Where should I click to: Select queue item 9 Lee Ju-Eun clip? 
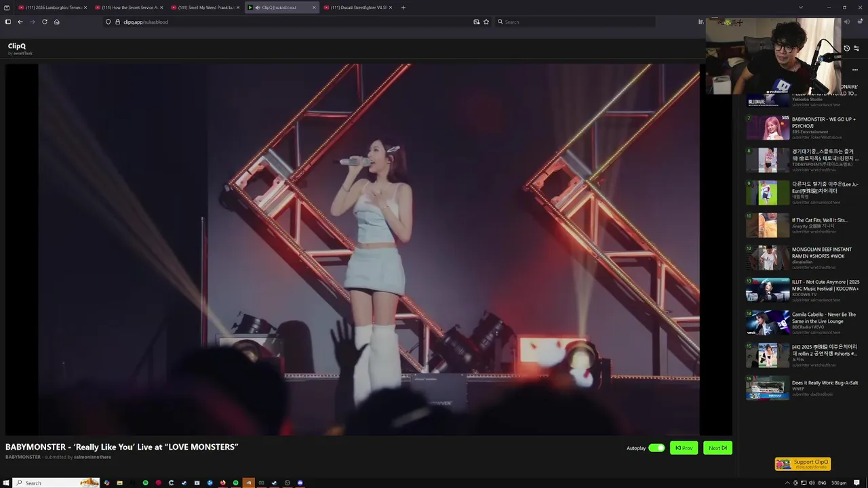tap(803, 192)
